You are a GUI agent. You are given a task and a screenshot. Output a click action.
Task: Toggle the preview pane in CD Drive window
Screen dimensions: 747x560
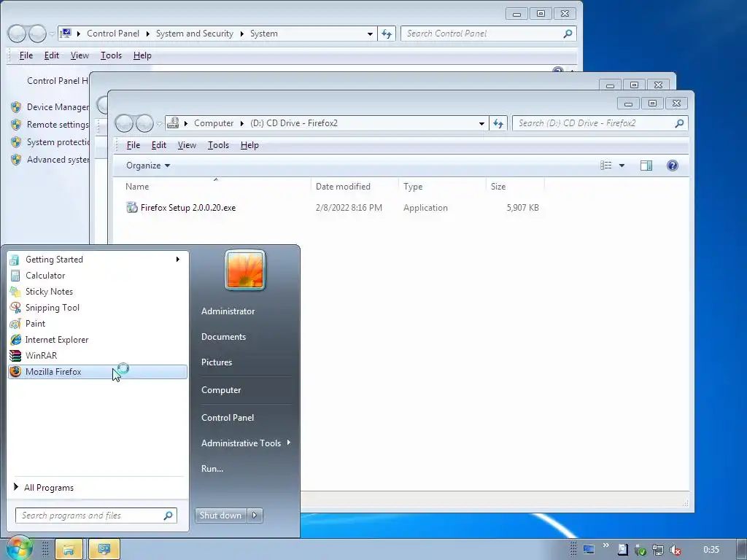[646, 166]
